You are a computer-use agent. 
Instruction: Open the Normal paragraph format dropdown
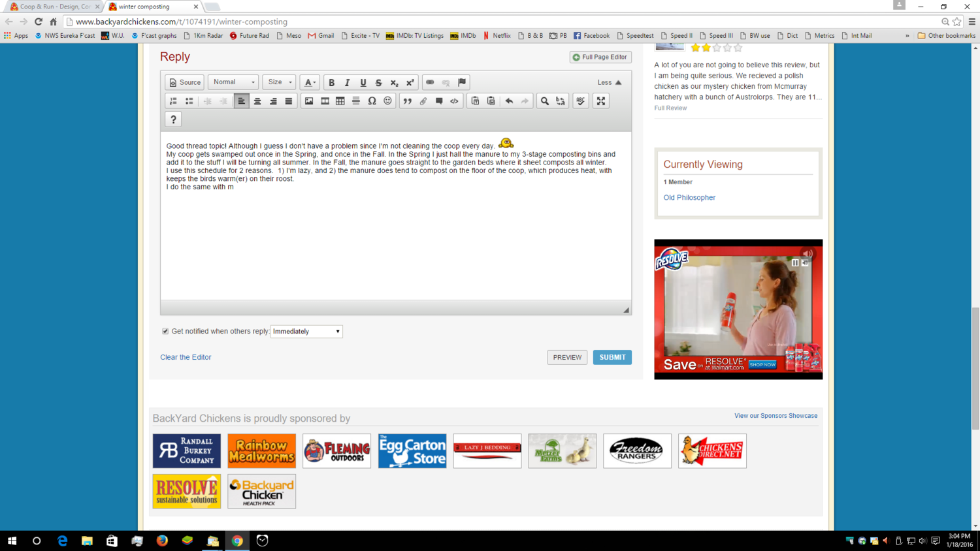coord(233,82)
